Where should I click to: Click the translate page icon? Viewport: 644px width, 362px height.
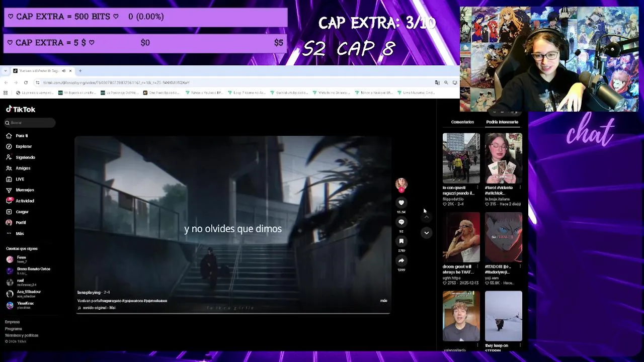[x=437, y=82]
